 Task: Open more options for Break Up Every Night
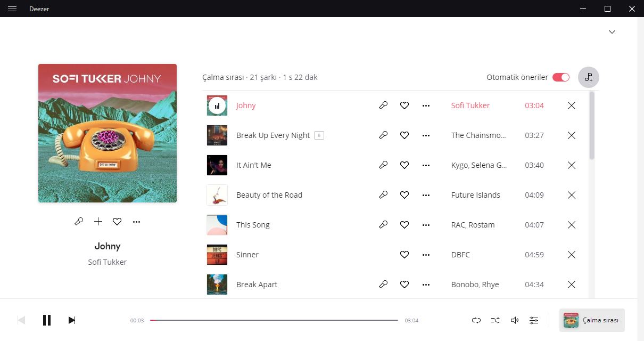pyautogui.click(x=426, y=135)
